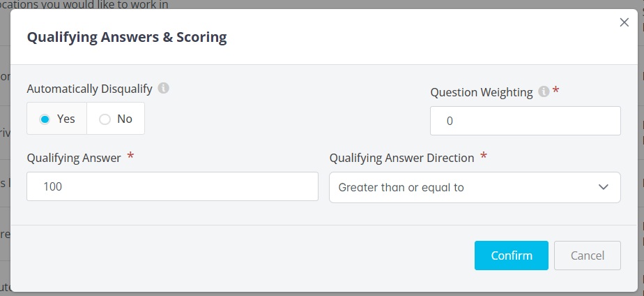Image resolution: width=644 pixels, height=296 pixels.
Task: Click red asterisk after Qualifying Answer Direction
Action: click(x=484, y=157)
